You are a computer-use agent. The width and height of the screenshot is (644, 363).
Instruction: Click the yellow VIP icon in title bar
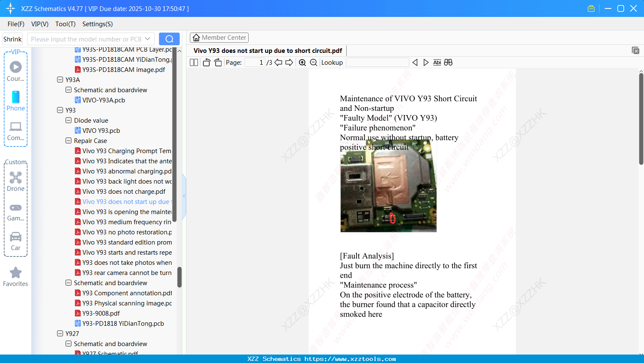[x=591, y=8]
